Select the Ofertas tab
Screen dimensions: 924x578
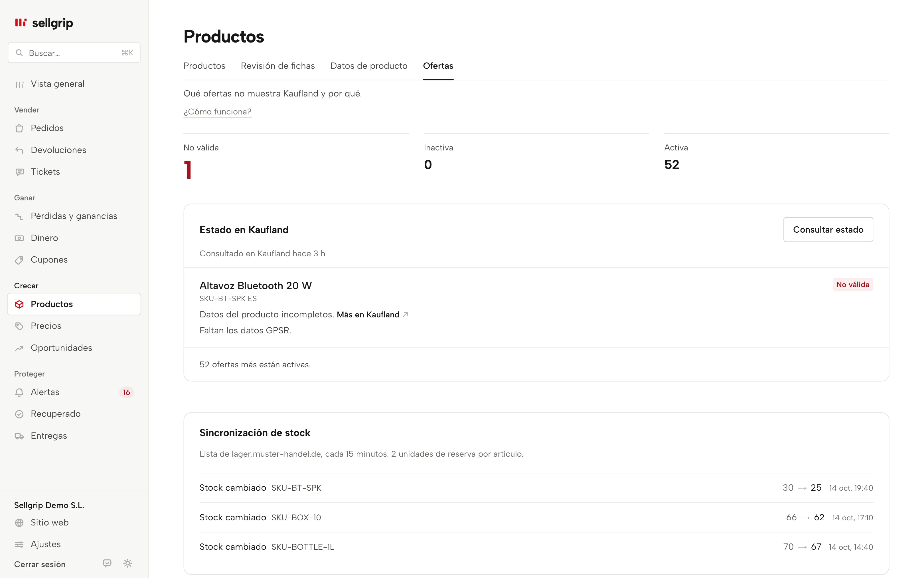click(438, 66)
